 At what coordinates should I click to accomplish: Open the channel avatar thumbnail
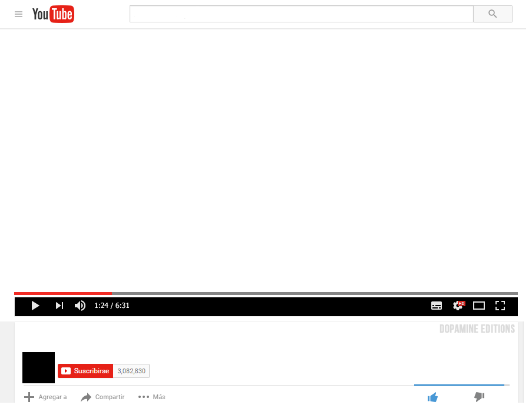click(x=38, y=367)
